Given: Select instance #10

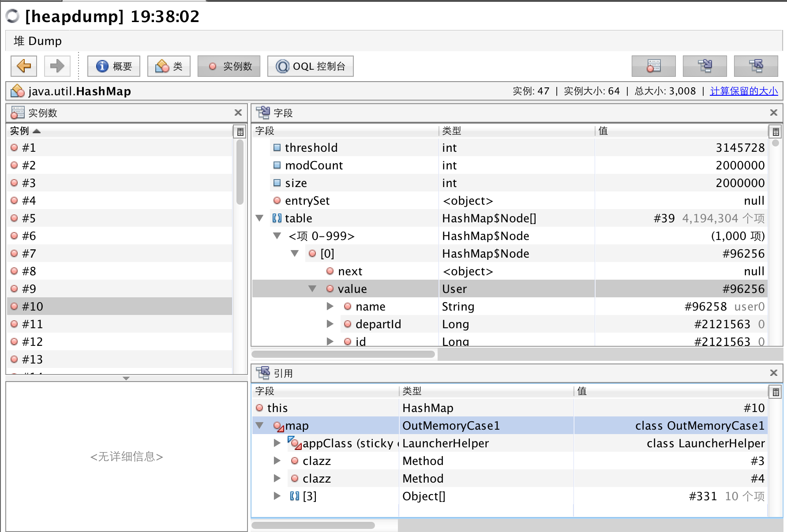Looking at the screenshot, I should pyautogui.click(x=119, y=306).
